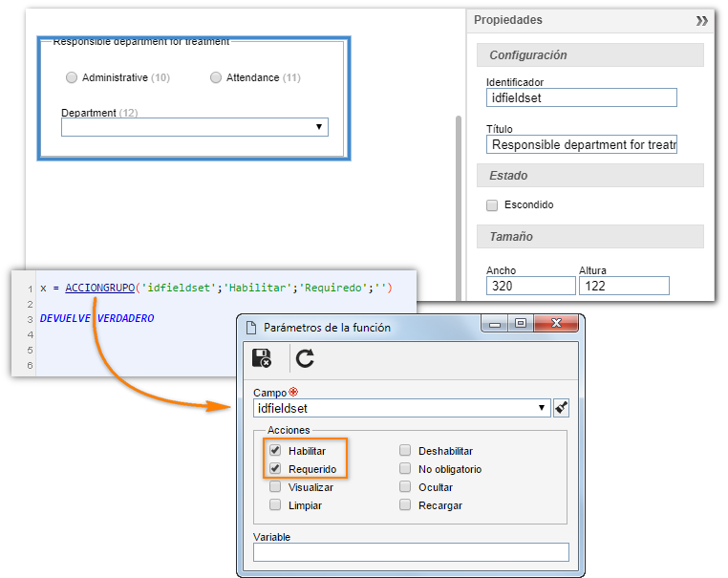This screenshot has height=578, width=728.
Task: Click the form designer vertical scrollbar
Action: click(459, 208)
